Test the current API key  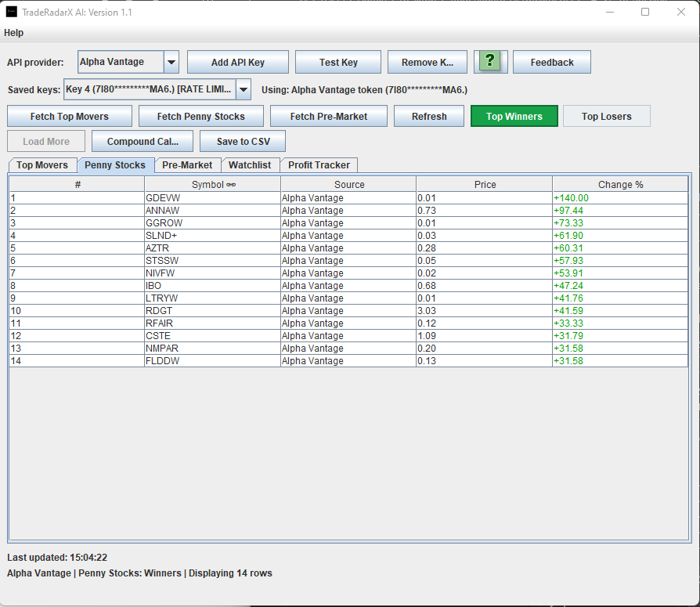337,62
